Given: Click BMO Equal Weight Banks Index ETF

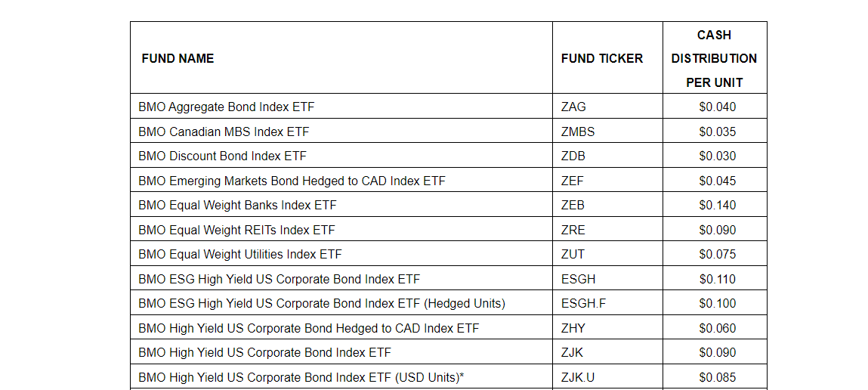Looking at the screenshot, I should [237, 205].
